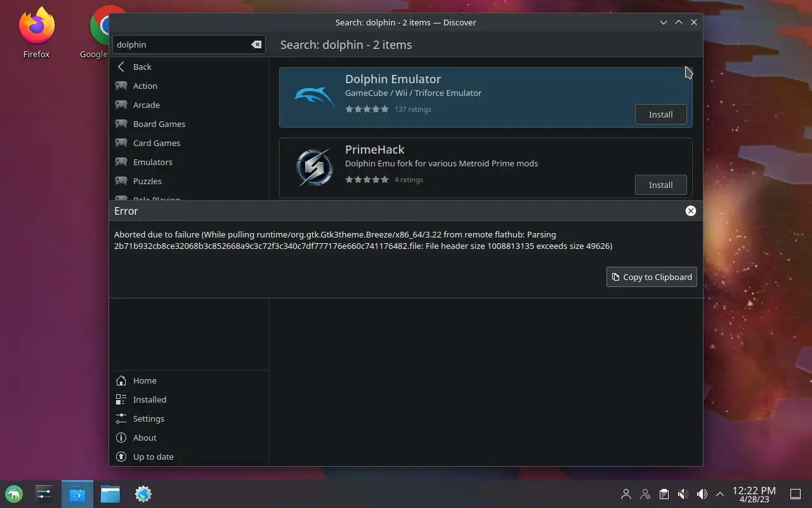
Task: Open Discover Settings page
Action: tap(189, 418)
